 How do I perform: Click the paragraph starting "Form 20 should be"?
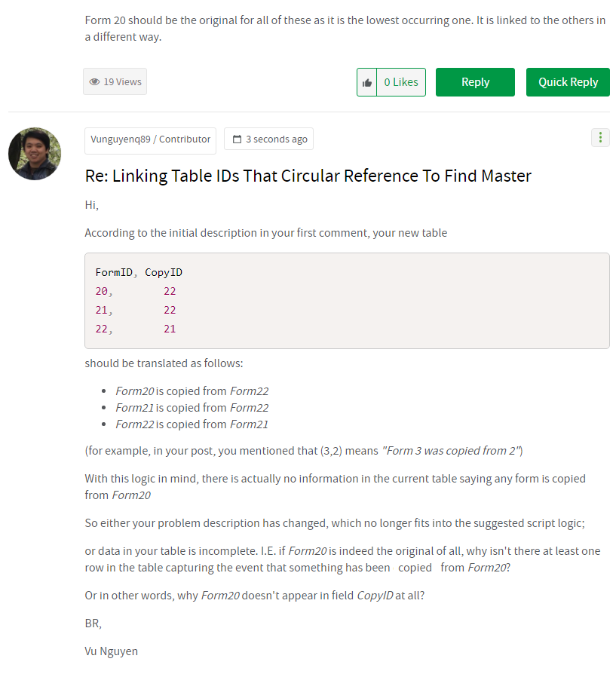point(345,28)
